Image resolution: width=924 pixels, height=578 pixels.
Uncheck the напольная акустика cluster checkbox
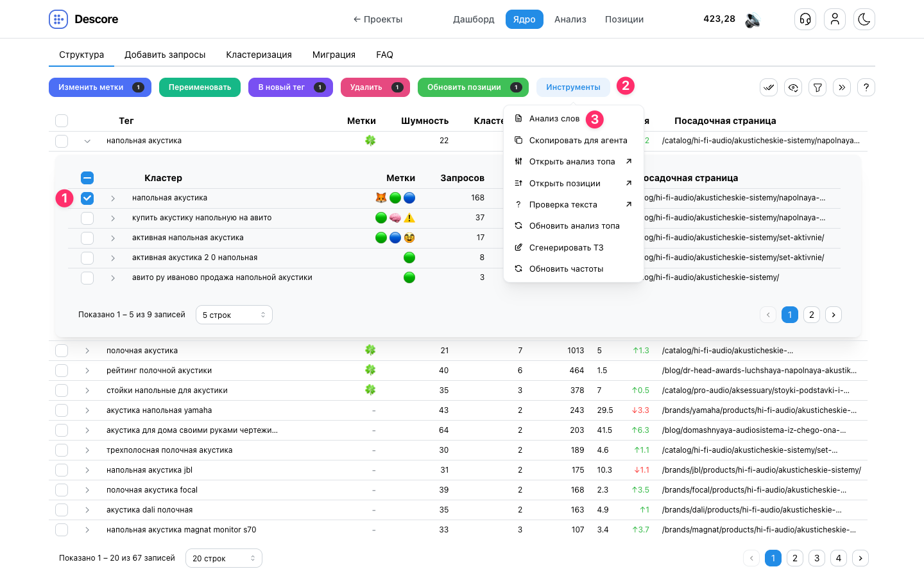pyautogui.click(x=87, y=198)
